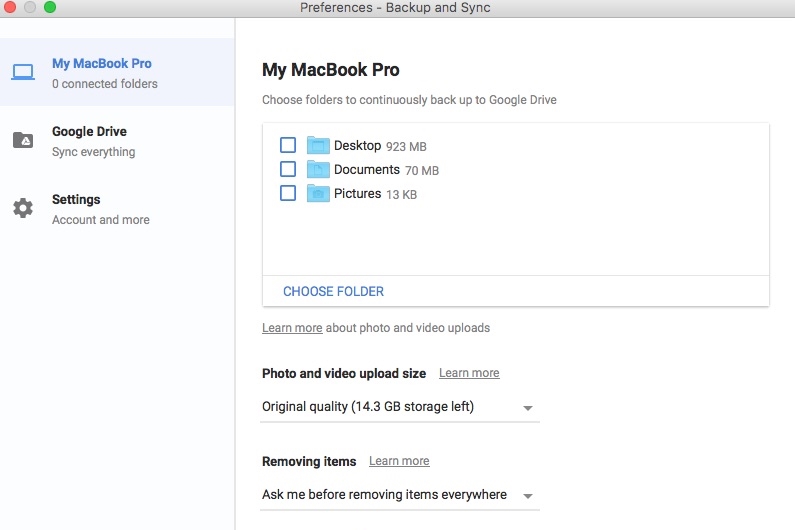The image size is (795, 530).
Task: Click the Removing items heading
Action: point(309,462)
